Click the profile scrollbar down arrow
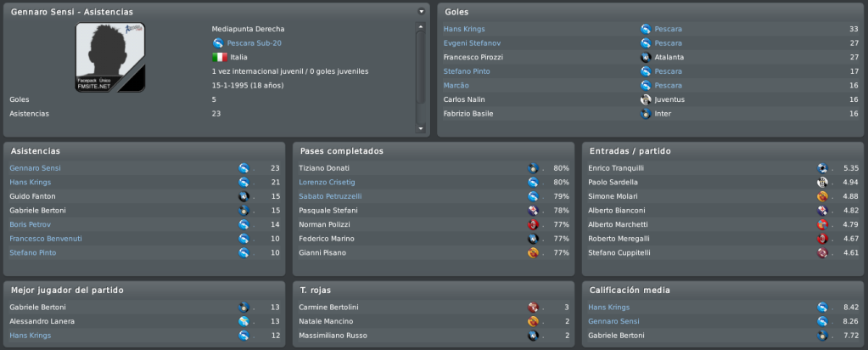868x350 pixels. 421,128
